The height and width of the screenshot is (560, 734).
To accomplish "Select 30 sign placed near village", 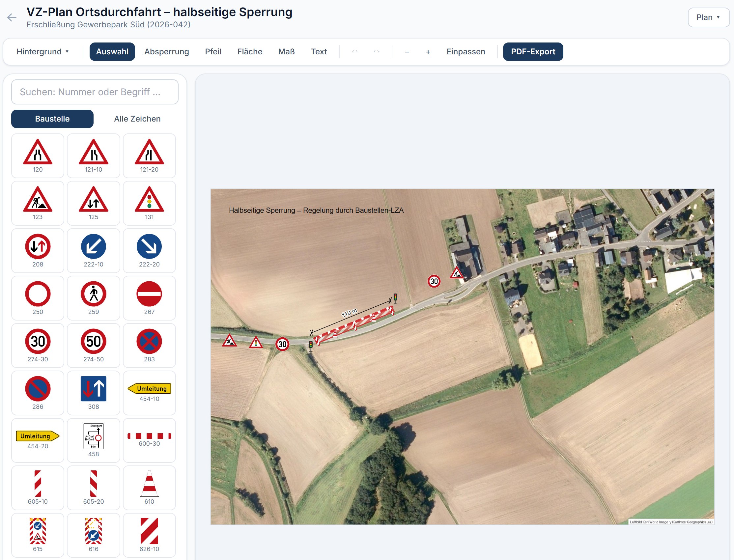I will coord(434,281).
